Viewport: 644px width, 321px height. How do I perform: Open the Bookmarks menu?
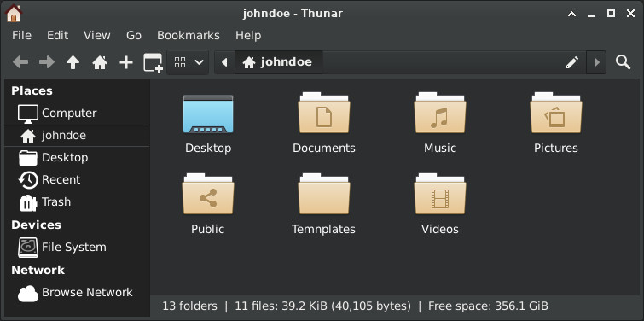point(189,35)
